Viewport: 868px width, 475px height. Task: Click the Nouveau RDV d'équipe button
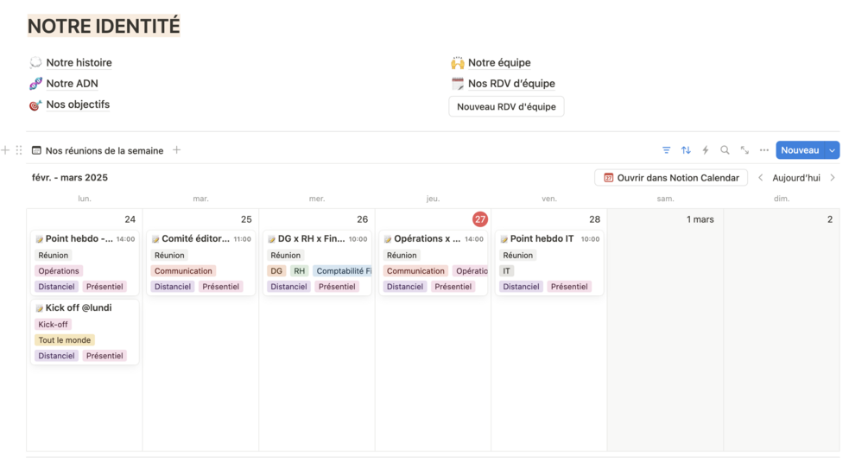pos(506,106)
